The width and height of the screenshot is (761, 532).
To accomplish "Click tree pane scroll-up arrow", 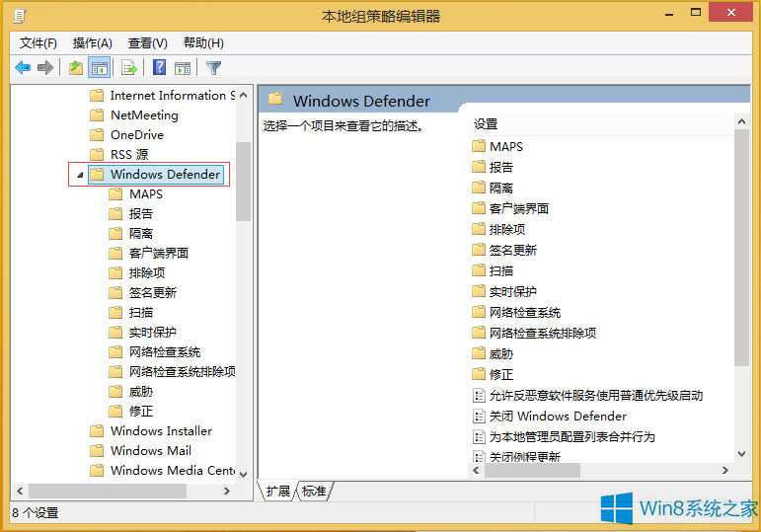I will click(x=244, y=95).
